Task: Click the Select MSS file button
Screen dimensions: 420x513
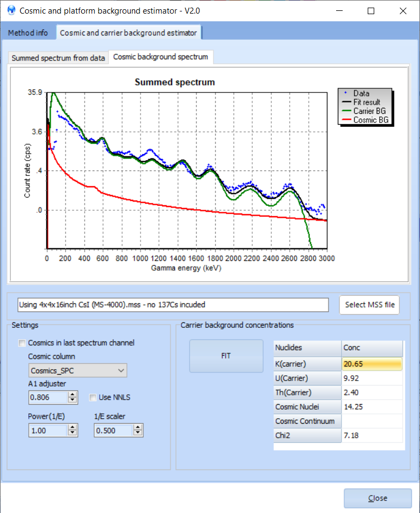Action: pyautogui.click(x=369, y=305)
